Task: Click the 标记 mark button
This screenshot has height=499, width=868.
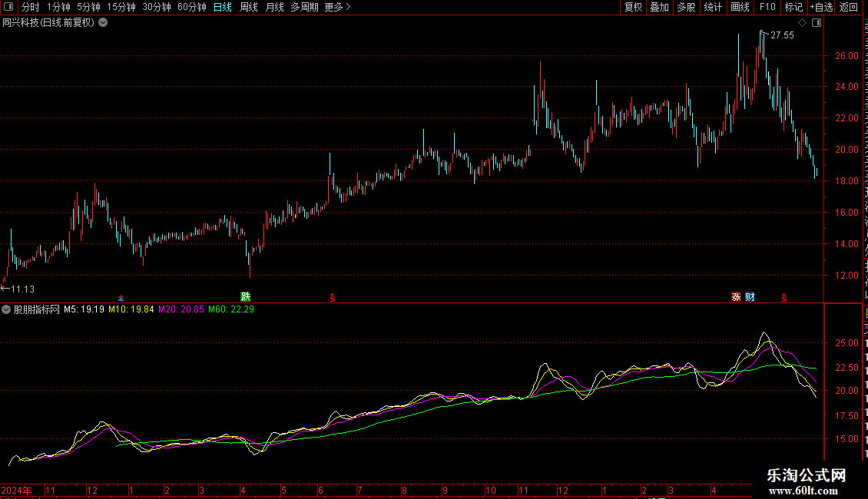Action: click(793, 7)
